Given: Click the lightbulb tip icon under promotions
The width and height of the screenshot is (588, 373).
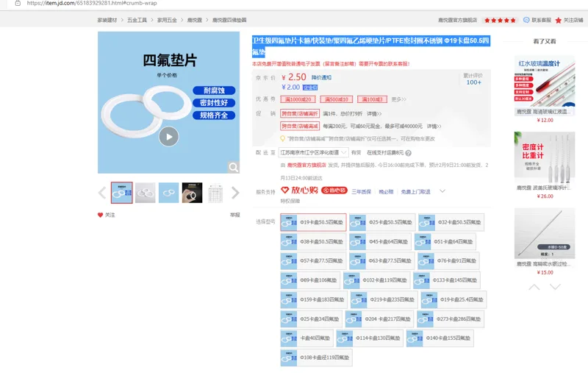Looking at the screenshot, I should click(283, 139).
